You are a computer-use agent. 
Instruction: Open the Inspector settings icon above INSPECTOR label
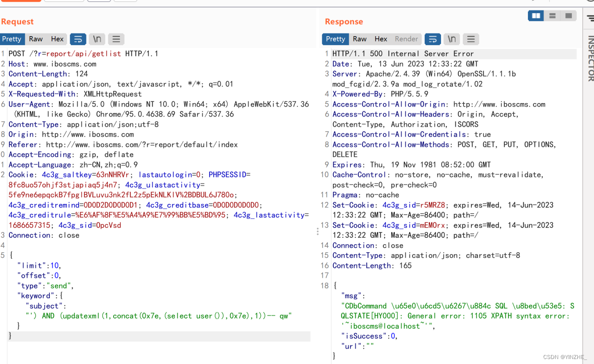pyautogui.click(x=590, y=18)
